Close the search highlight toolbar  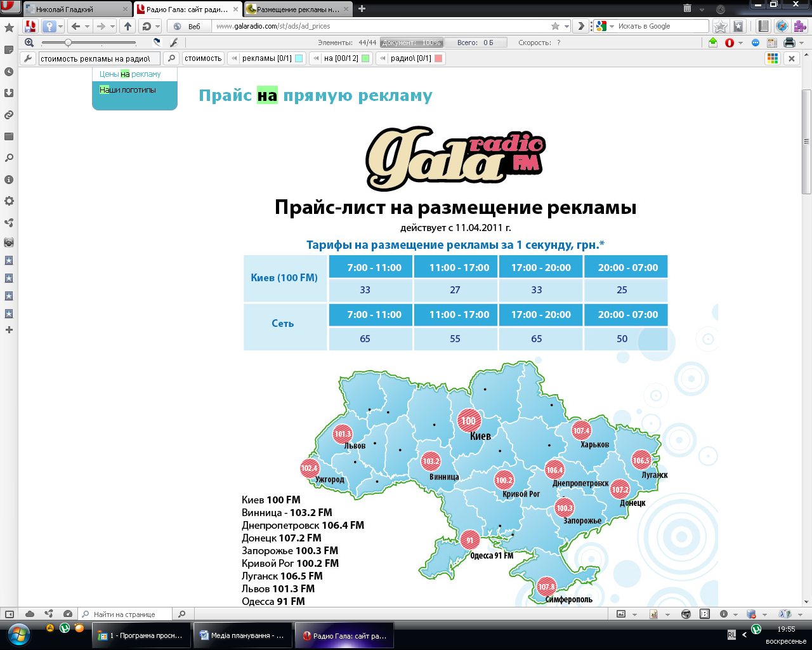coord(791,58)
